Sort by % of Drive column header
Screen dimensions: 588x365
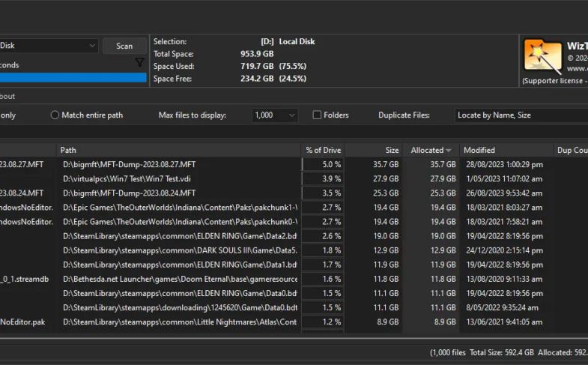(323, 150)
